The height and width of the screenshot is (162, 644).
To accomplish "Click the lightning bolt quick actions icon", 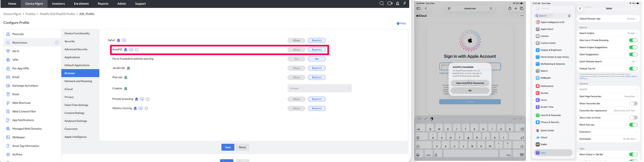I will click(x=404, y=3).
